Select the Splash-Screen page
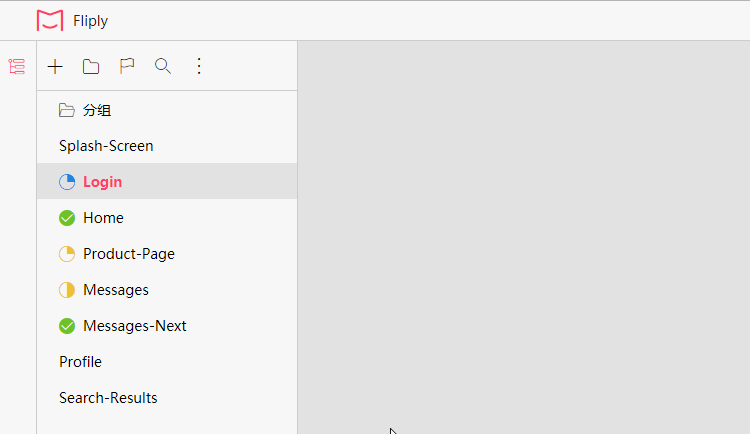 click(x=167, y=146)
